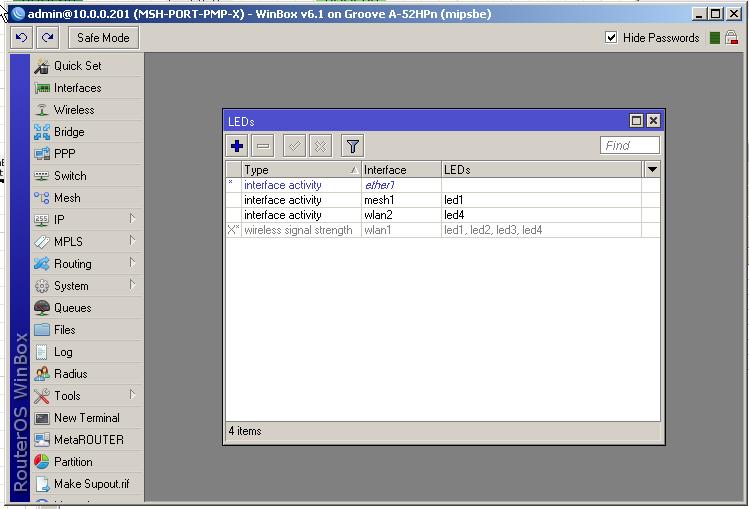Image resolution: width=749 pixels, height=509 pixels.
Task: Click the Tools menu icon
Action: 42,396
